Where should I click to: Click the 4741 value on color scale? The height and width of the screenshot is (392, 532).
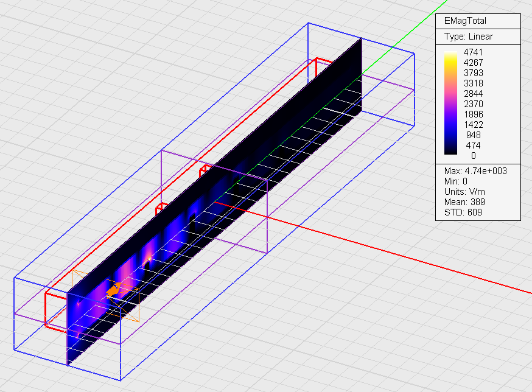click(x=473, y=52)
